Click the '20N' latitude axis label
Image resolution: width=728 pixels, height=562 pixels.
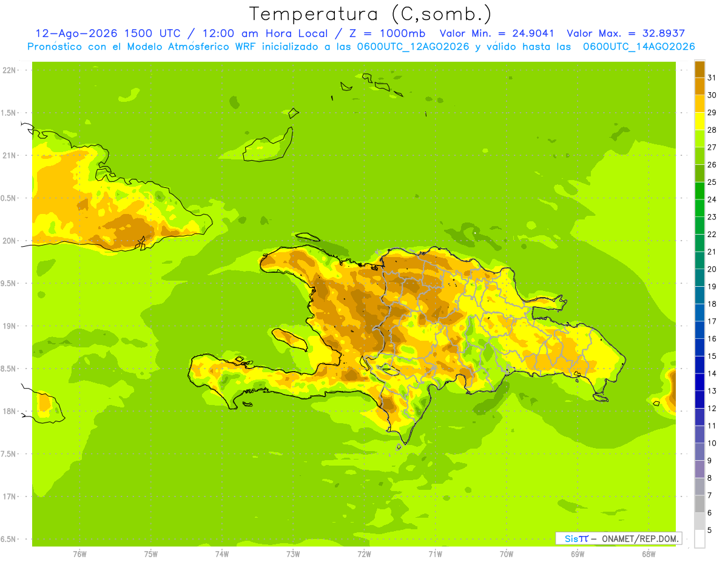(x=10, y=241)
